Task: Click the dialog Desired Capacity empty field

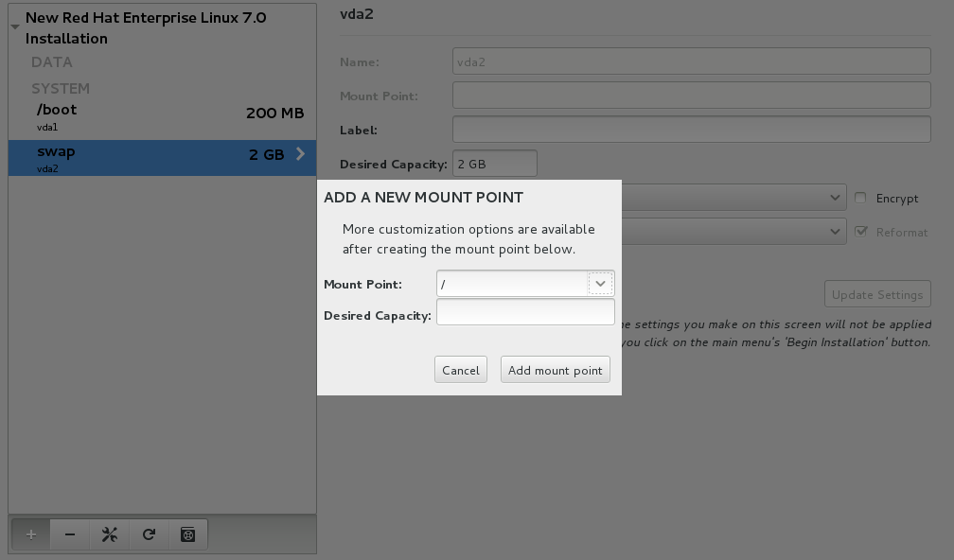Action: [x=525, y=312]
